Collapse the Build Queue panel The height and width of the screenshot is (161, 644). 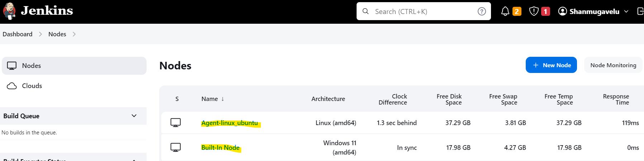click(134, 116)
